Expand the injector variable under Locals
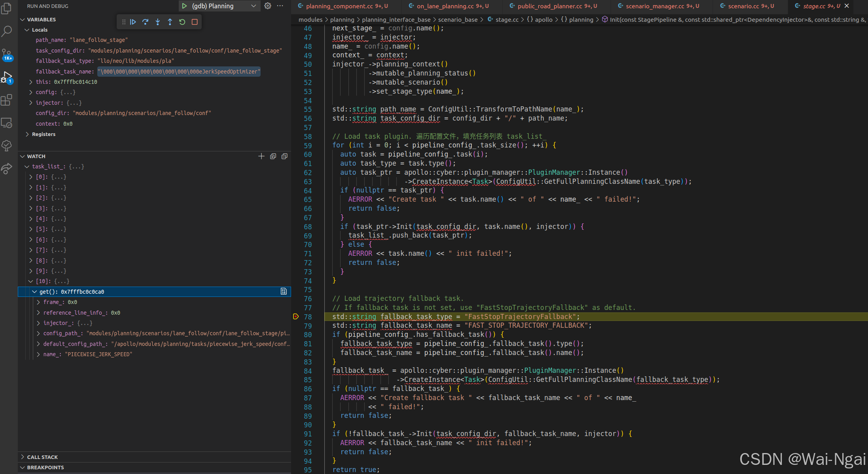The height and width of the screenshot is (474, 868). point(30,102)
